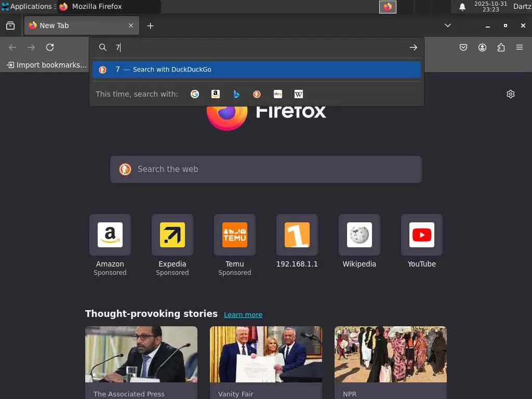Open the Temu sponsored shortcut

tap(235, 235)
